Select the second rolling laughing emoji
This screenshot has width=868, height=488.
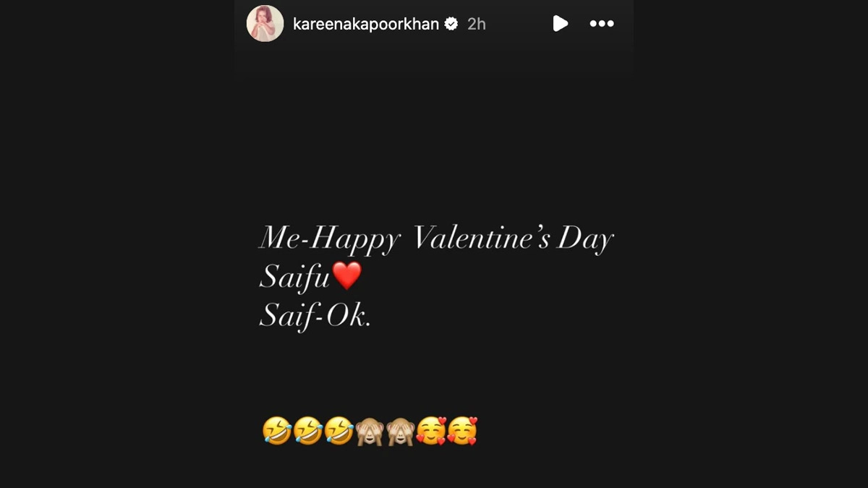point(307,431)
